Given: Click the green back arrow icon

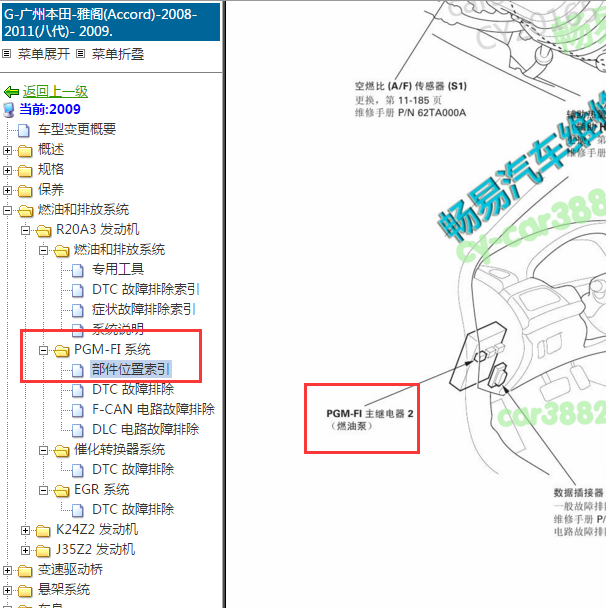Looking at the screenshot, I should [x=11, y=92].
